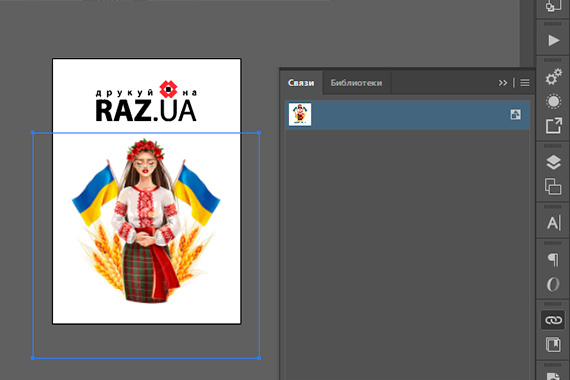Image resolution: width=570 pixels, height=380 pixels.
Task: Toggle the Links panel chain icon
Action: [x=553, y=320]
